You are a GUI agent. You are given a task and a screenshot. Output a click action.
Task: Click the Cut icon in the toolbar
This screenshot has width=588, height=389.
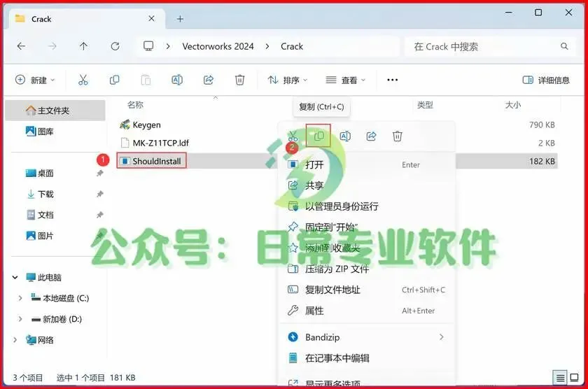pos(83,80)
